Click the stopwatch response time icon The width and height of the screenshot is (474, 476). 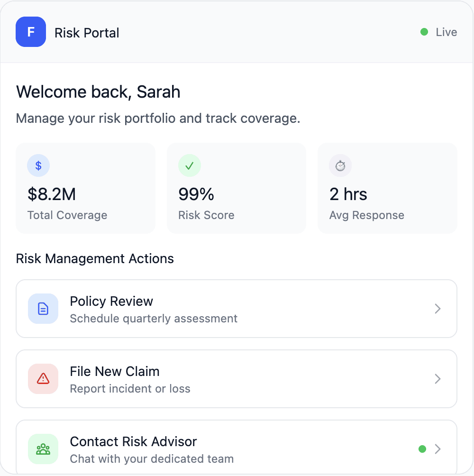click(x=340, y=165)
